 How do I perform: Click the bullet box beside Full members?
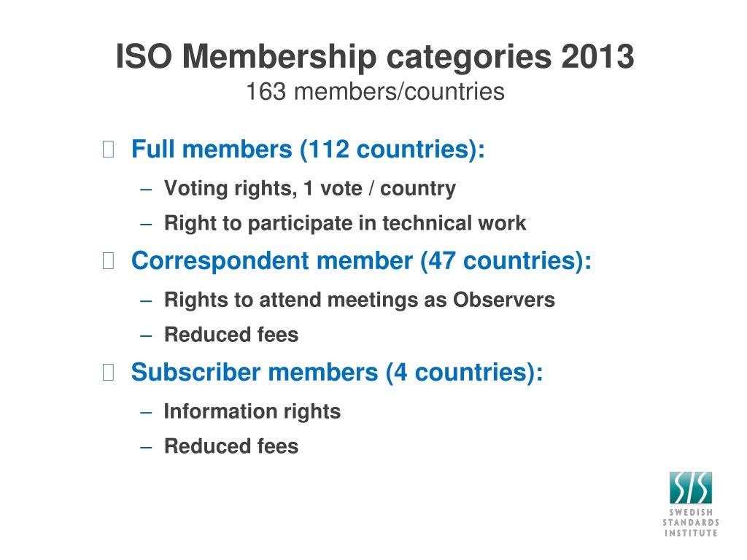[x=108, y=149]
